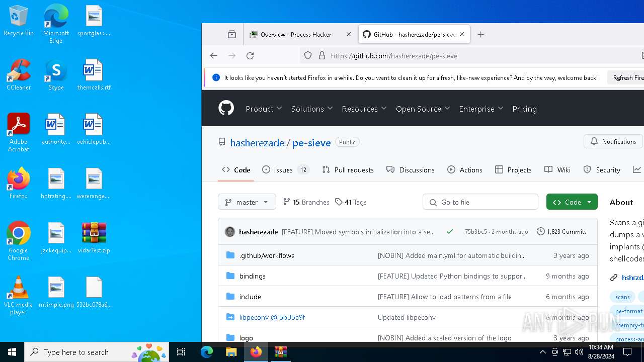Viewport: 644px width, 362px height.
Task: Click the Firefox back arrow
Action: tap(214, 56)
